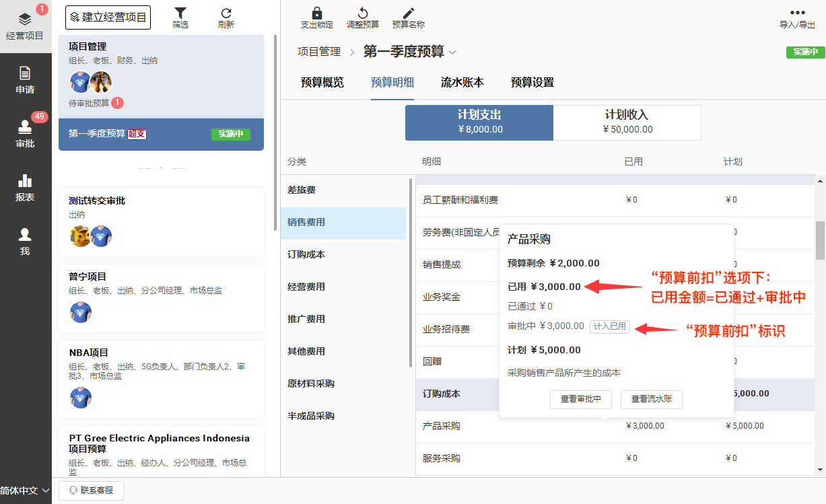Select the 订购成本 category
This screenshot has width=826, height=504.
coord(343,255)
